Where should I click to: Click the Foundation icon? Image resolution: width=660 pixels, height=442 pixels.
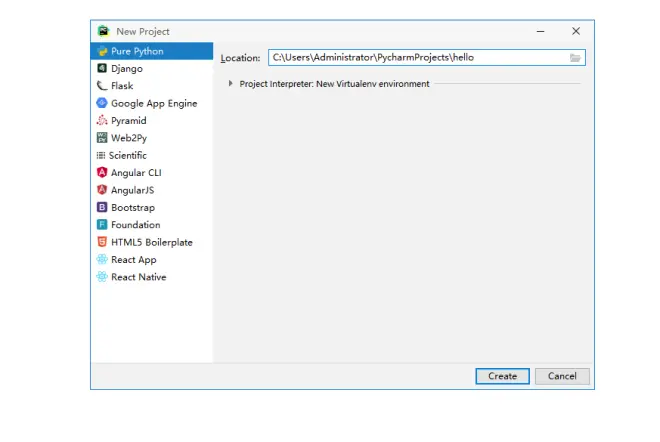pyautogui.click(x=102, y=224)
